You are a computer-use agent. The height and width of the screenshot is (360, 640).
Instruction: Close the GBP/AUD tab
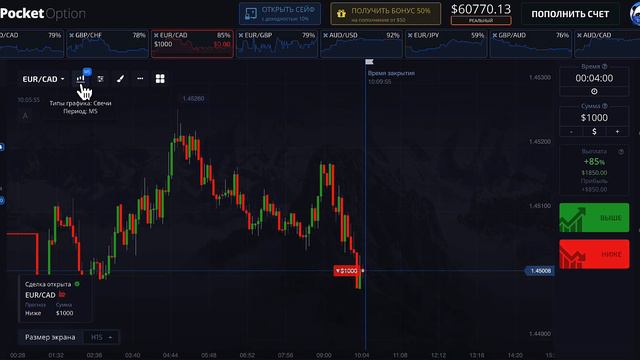click(x=495, y=36)
